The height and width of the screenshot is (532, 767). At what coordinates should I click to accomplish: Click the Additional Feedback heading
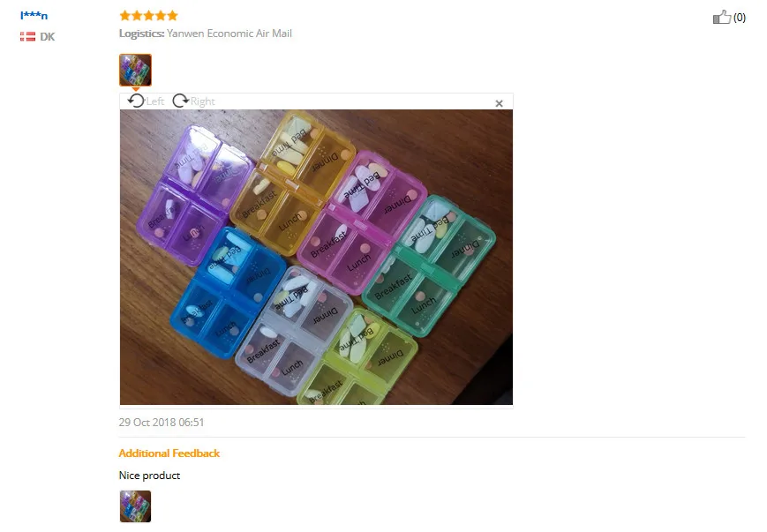click(x=169, y=453)
